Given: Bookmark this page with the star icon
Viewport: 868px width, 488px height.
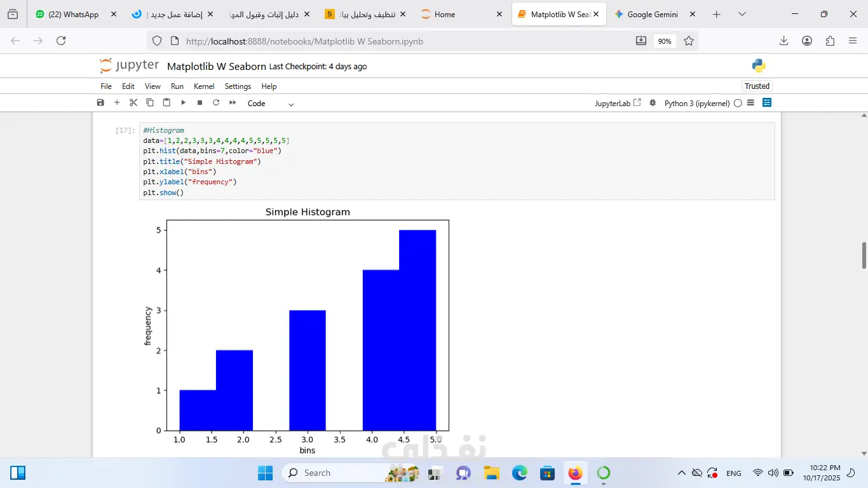Looking at the screenshot, I should coord(689,41).
